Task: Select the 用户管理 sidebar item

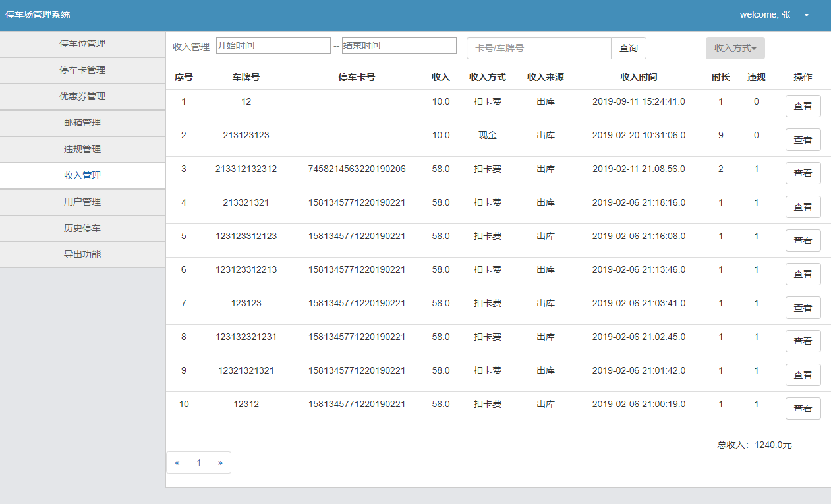Action: click(x=82, y=202)
